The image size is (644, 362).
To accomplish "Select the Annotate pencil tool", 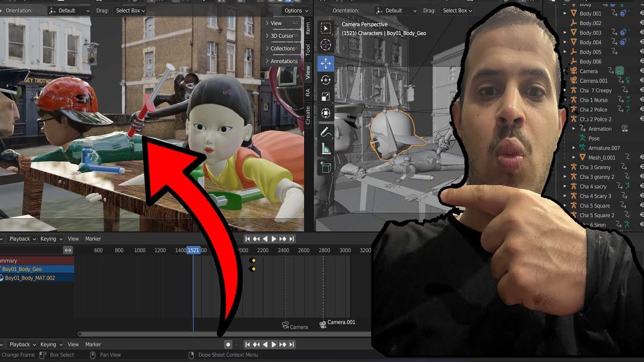I will (x=326, y=132).
